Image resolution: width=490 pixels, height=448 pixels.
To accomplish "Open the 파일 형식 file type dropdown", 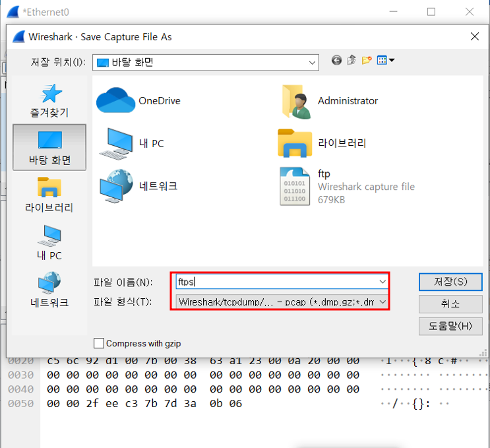I will click(282, 302).
